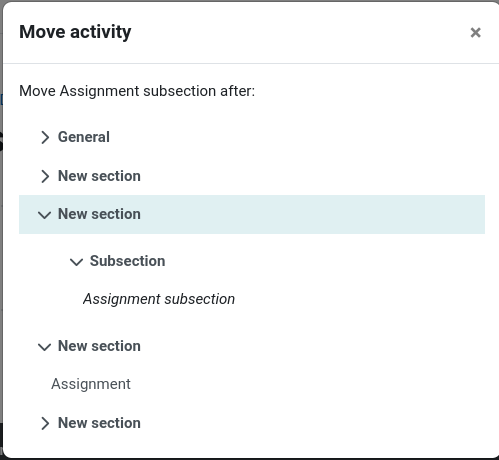This screenshot has height=460, width=499.
Task: Select the Subsection label as target
Action: [127, 261]
